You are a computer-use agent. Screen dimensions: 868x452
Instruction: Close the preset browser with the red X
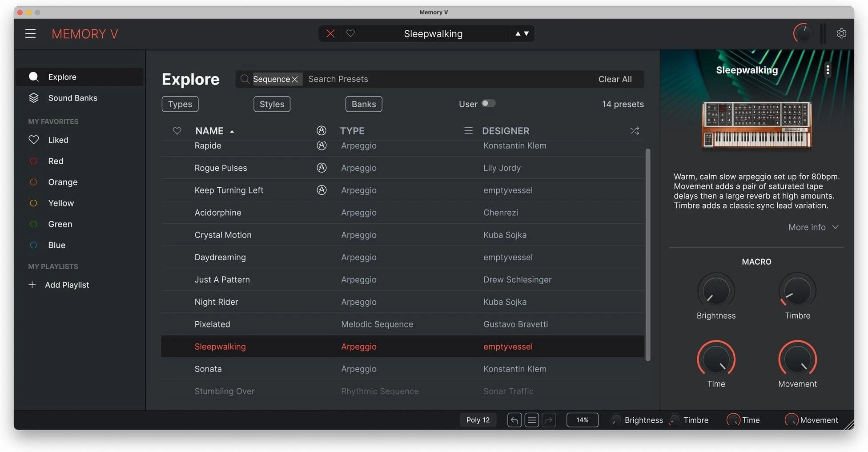pyautogui.click(x=330, y=33)
